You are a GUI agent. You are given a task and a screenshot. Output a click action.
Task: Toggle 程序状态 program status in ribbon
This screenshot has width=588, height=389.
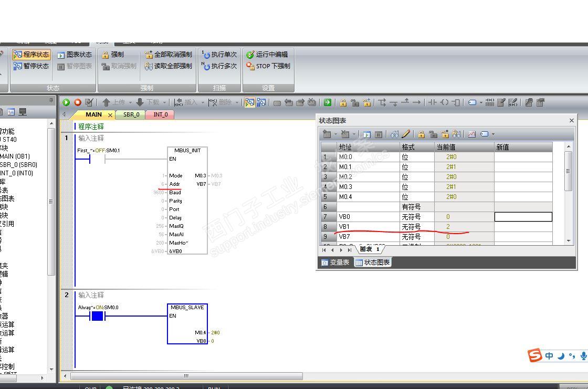31,55
